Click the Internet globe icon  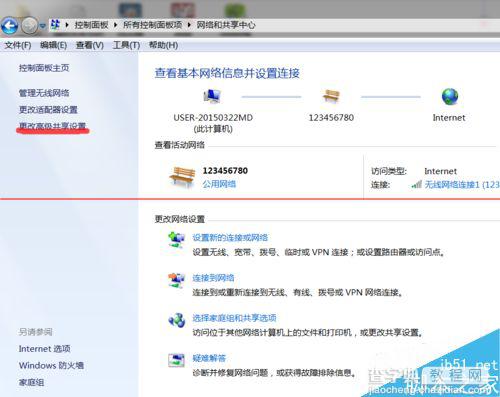click(x=450, y=96)
